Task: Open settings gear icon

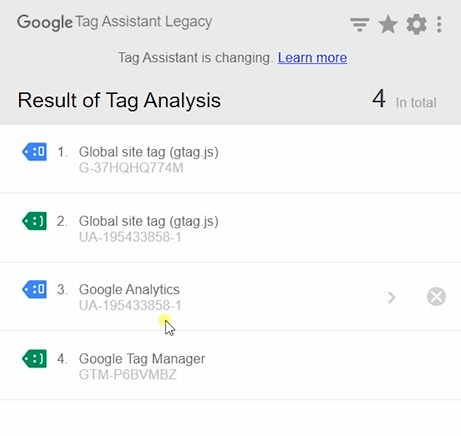Action: [417, 25]
